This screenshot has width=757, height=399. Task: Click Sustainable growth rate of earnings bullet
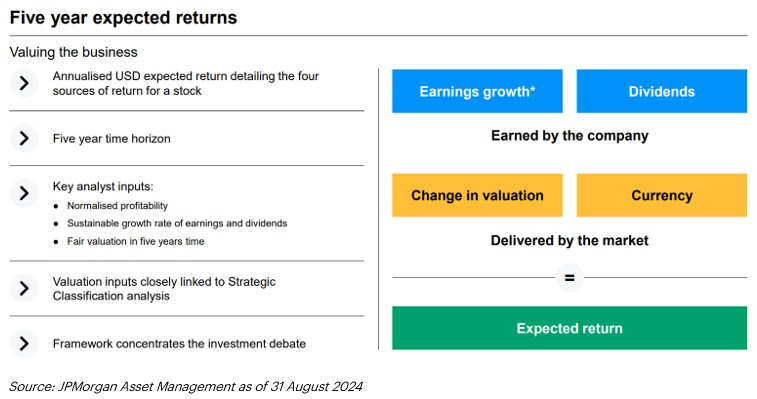[x=177, y=223]
